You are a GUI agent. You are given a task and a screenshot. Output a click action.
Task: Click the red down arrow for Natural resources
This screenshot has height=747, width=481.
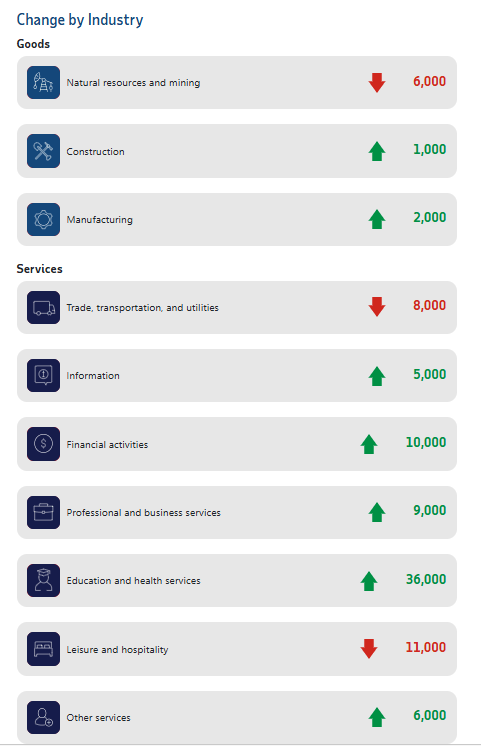377,82
